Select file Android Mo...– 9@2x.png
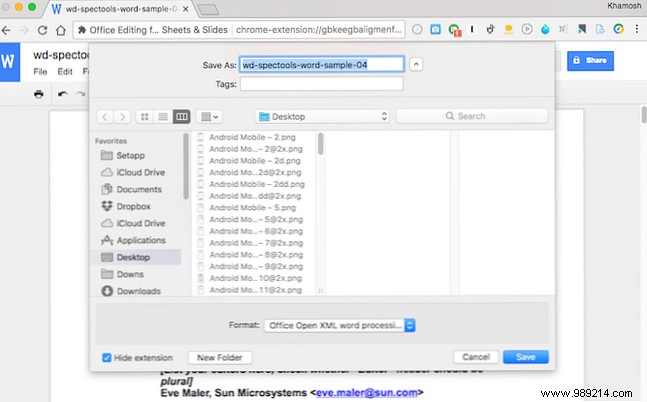647x402 pixels. point(256,266)
